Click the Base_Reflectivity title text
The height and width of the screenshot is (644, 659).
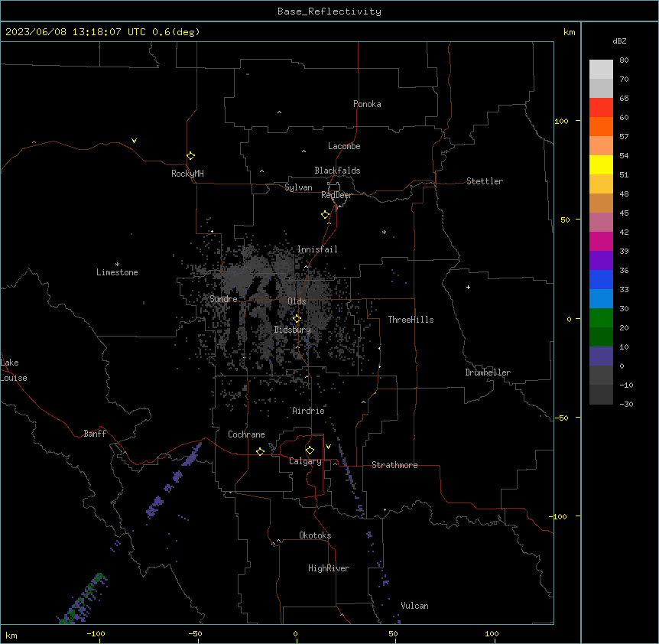click(x=329, y=11)
